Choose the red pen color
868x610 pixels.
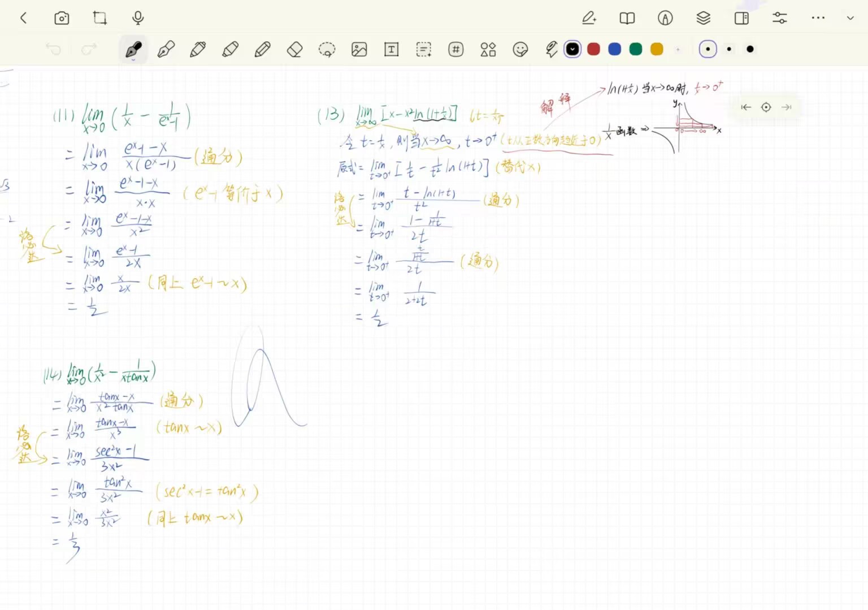(593, 49)
